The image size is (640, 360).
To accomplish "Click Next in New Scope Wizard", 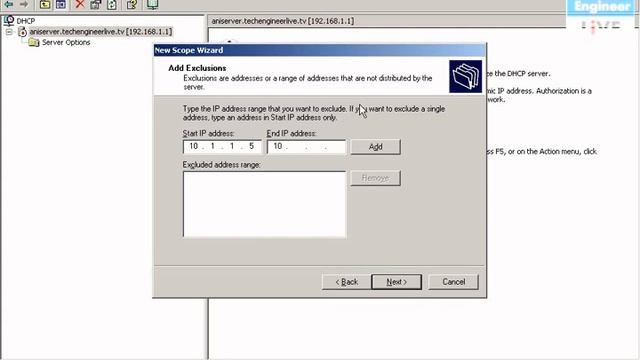I will 396,282.
